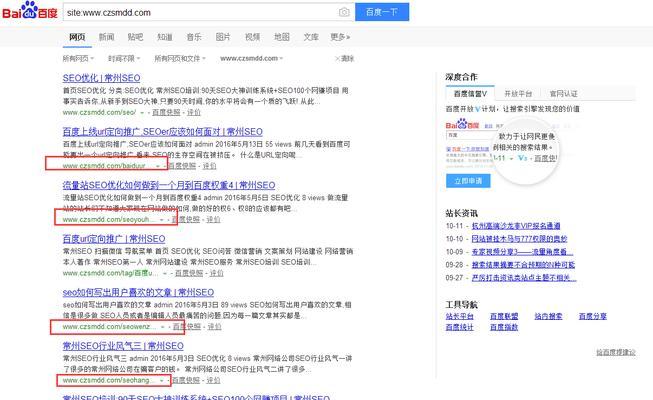Open result seo如何写出用户喜欢的文章
This screenshot has height=400, width=653.
click(138, 292)
